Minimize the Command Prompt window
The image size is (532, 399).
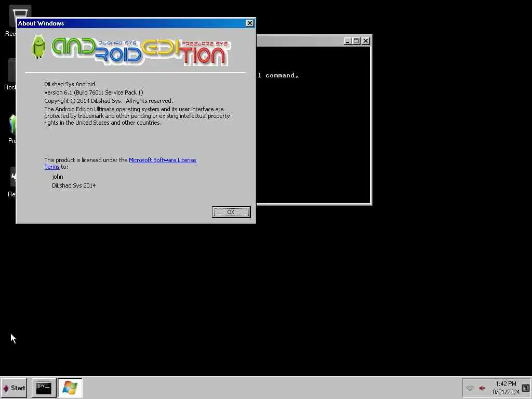(x=347, y=41)
